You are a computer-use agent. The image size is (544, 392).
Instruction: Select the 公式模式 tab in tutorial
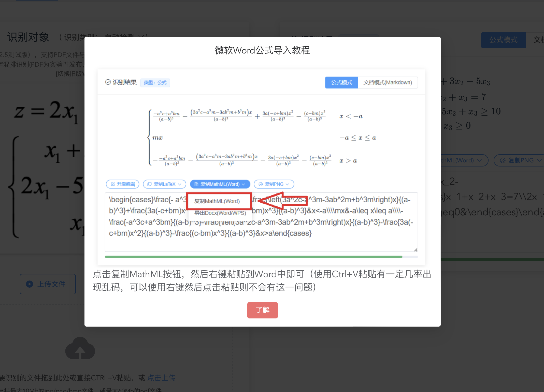click(341, 82)
